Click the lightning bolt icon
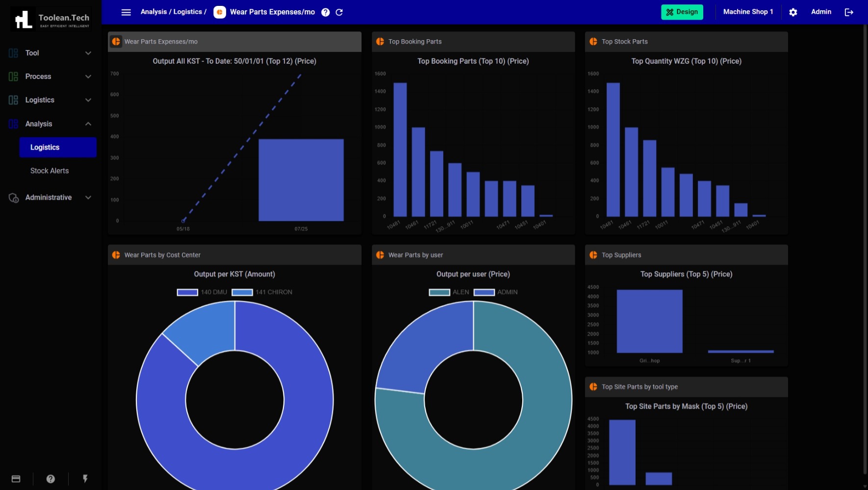868x490 pixels. point(85,479)
